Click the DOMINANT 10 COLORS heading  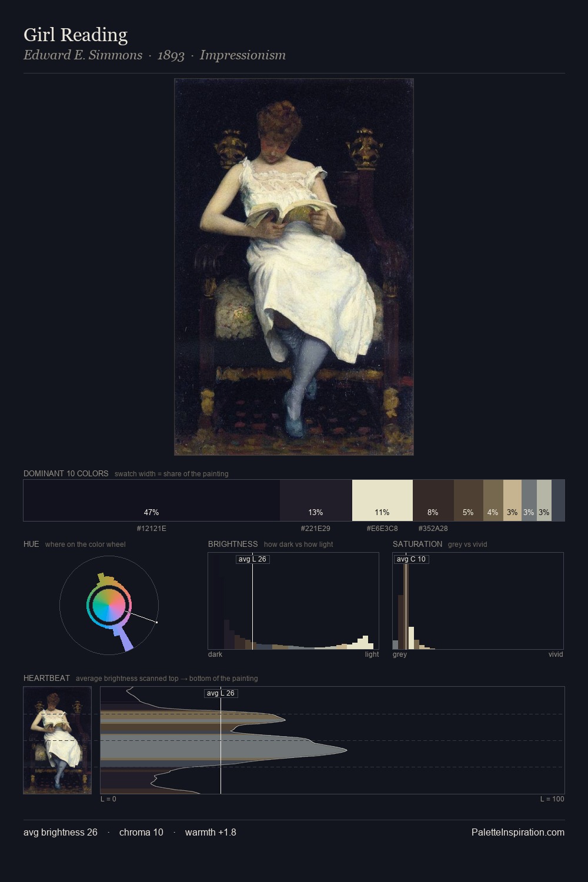point(66,473)
